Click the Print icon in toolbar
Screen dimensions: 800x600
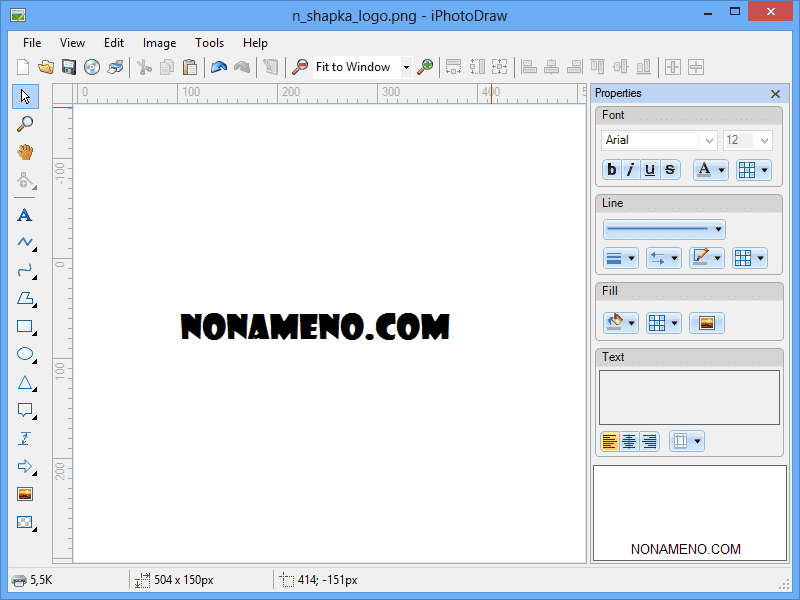click(x=116, y=67)
